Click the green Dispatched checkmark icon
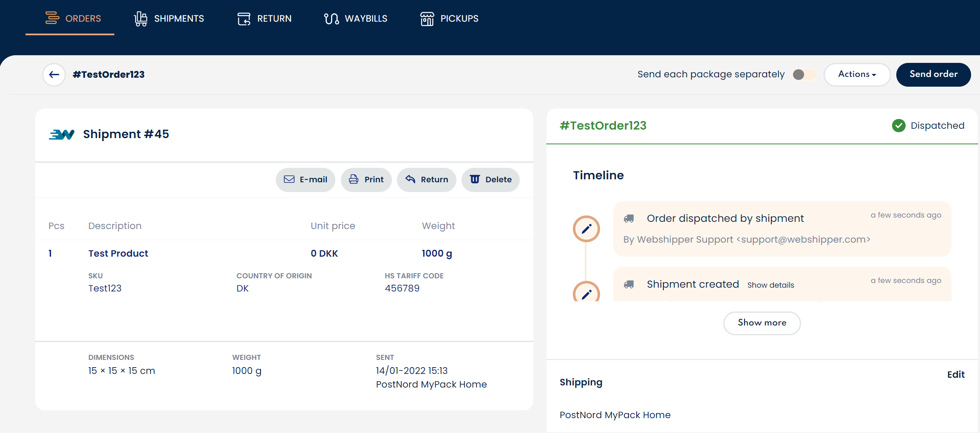980x433 pixels. (898, 126)
